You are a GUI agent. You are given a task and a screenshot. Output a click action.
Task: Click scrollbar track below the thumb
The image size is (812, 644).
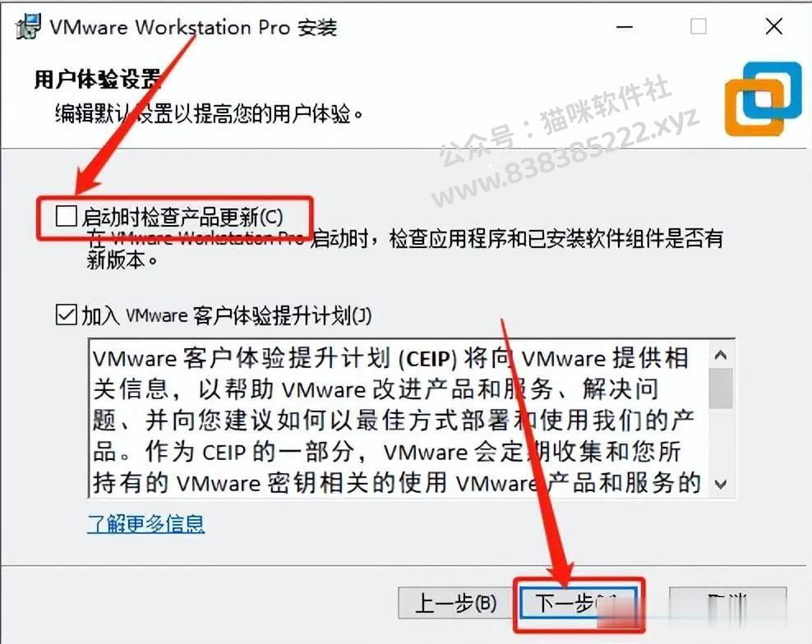tap(720, 440)
